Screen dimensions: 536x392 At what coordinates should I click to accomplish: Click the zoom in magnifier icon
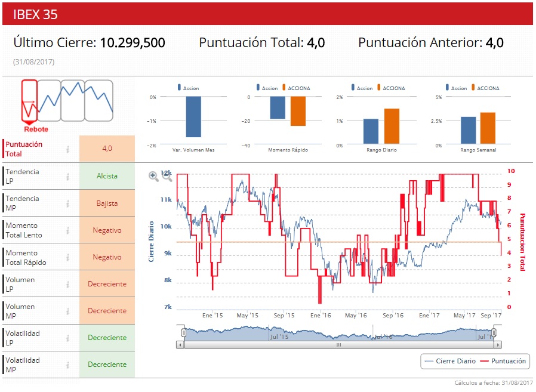pyautogui.click(x=153, y=177)
